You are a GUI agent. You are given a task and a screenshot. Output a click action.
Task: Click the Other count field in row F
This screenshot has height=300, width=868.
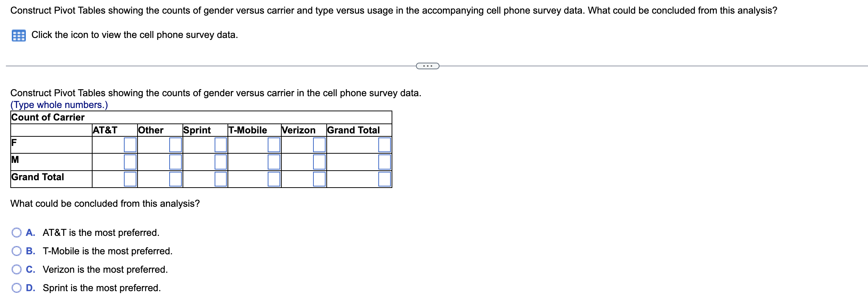pyautogui.click(x=175, y=145)
